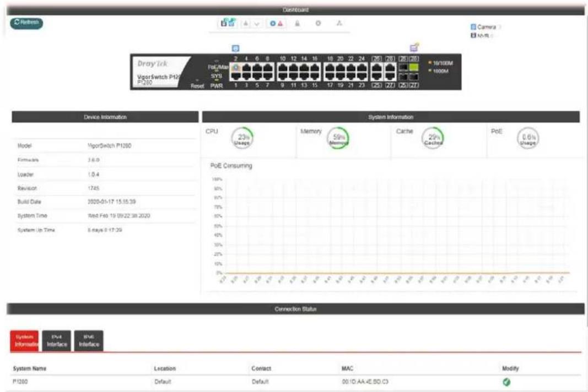Select port 24 on the switch panel
This screenshot has height=392, width=588.
point(362,67)
